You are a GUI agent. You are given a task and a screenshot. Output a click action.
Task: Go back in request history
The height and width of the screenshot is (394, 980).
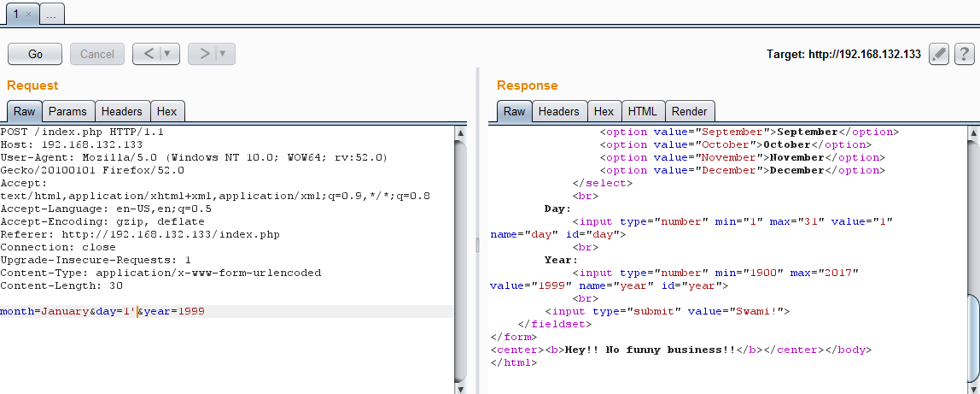click(149, 55)
